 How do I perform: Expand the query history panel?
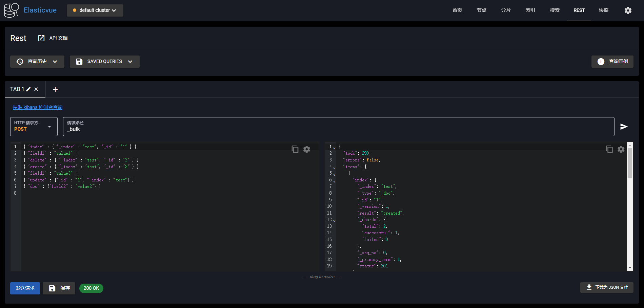[x=37, y=62]
